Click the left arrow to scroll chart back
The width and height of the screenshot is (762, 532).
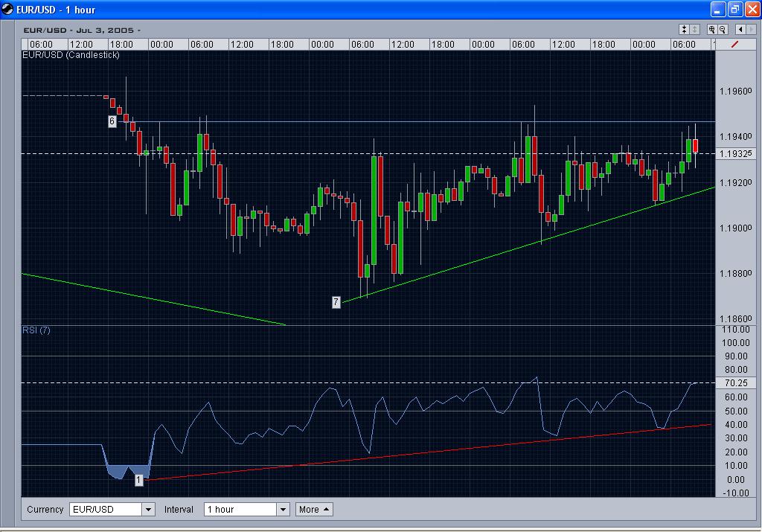[x=740, y=29]
